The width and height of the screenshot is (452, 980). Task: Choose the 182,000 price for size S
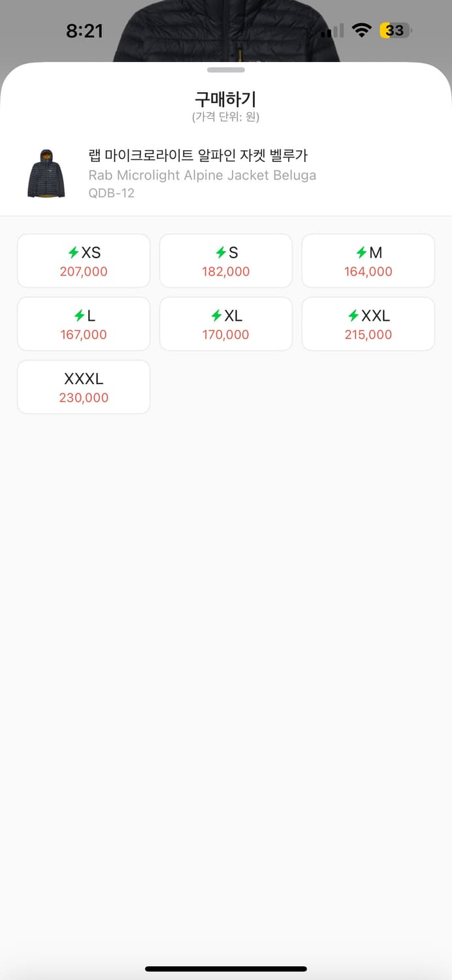(x=226, y=272)
